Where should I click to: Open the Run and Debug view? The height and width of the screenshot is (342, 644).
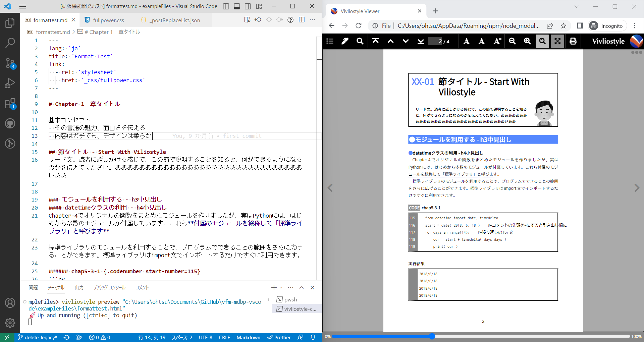click(10, 83)
